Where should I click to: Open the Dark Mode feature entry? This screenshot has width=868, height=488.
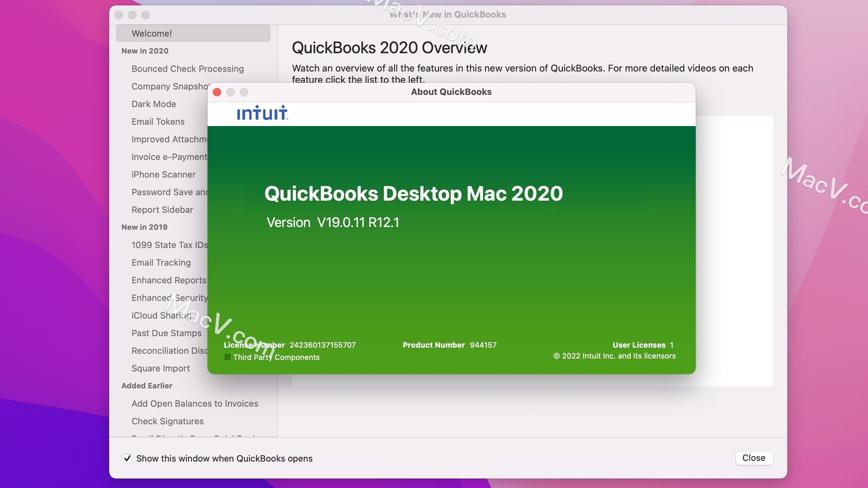pos(154,104)
